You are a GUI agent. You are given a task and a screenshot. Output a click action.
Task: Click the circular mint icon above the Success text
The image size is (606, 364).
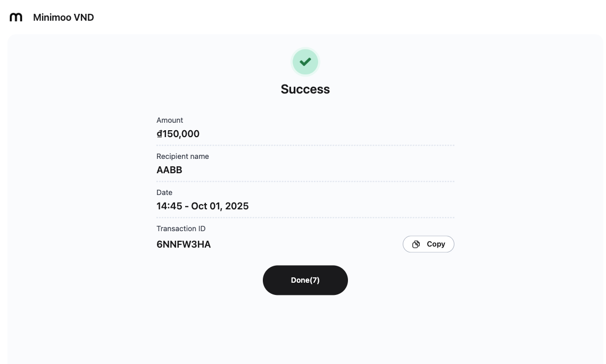coord(305,62)
